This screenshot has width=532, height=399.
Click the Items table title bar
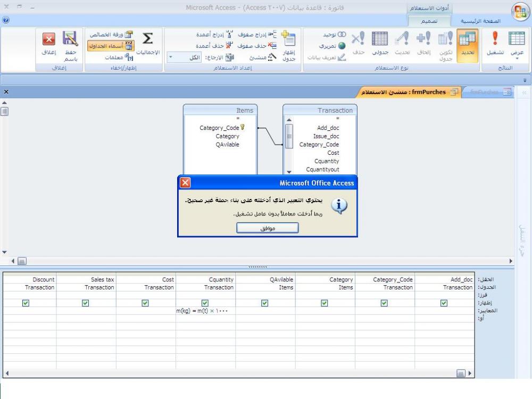click(220, 110)
